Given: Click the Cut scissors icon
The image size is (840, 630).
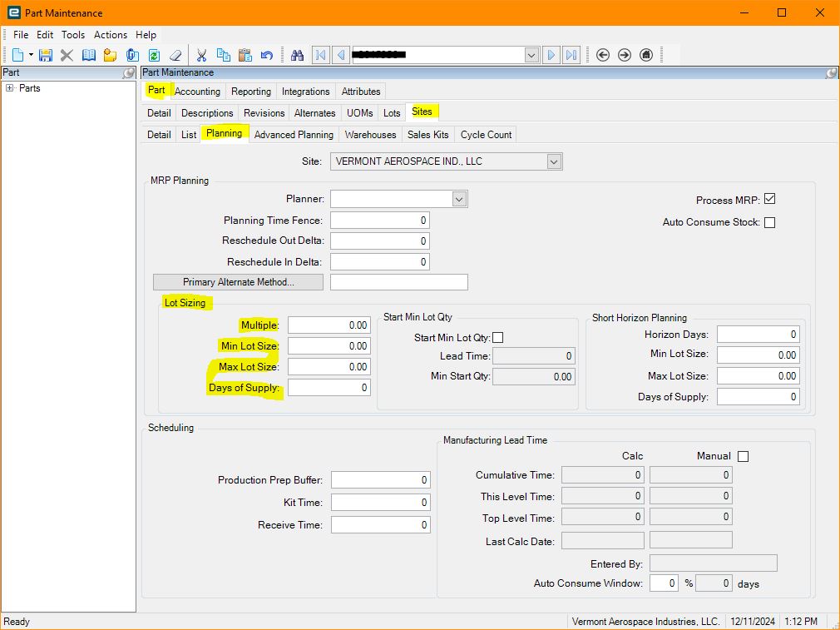Looking at the screenshot, I should pyautogui.click(x=201, y=55).
